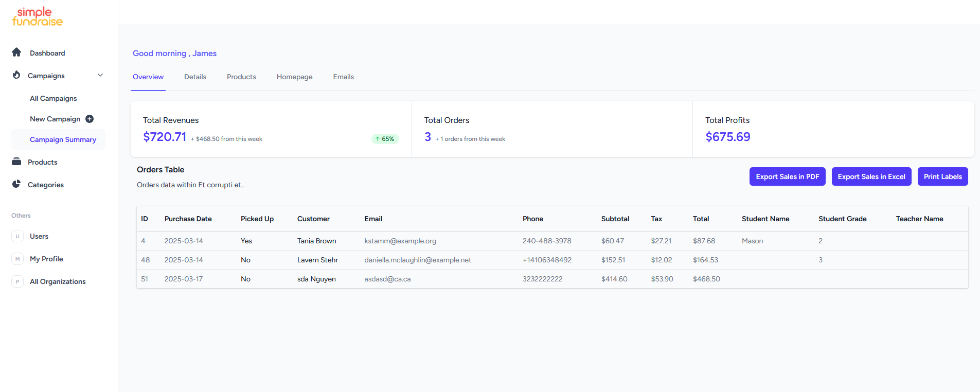Screen dimensions: 980x392
Task: Click order ID 48 cell
Action: [146, 260]
